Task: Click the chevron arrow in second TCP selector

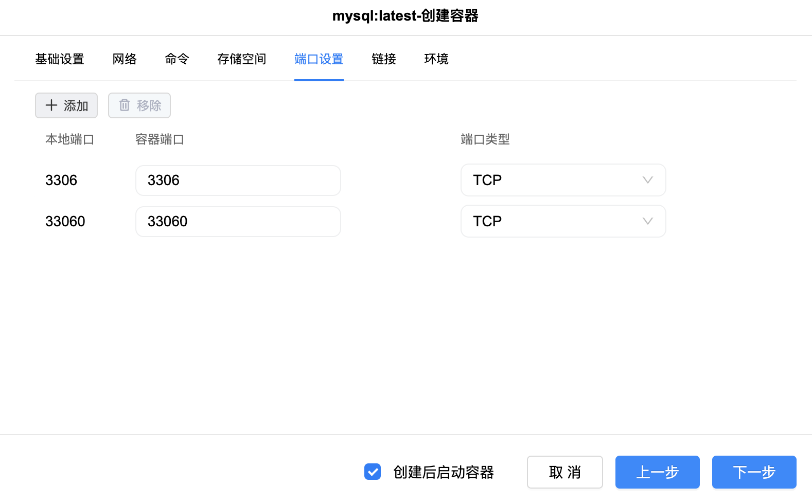Action: click(647, 221)
